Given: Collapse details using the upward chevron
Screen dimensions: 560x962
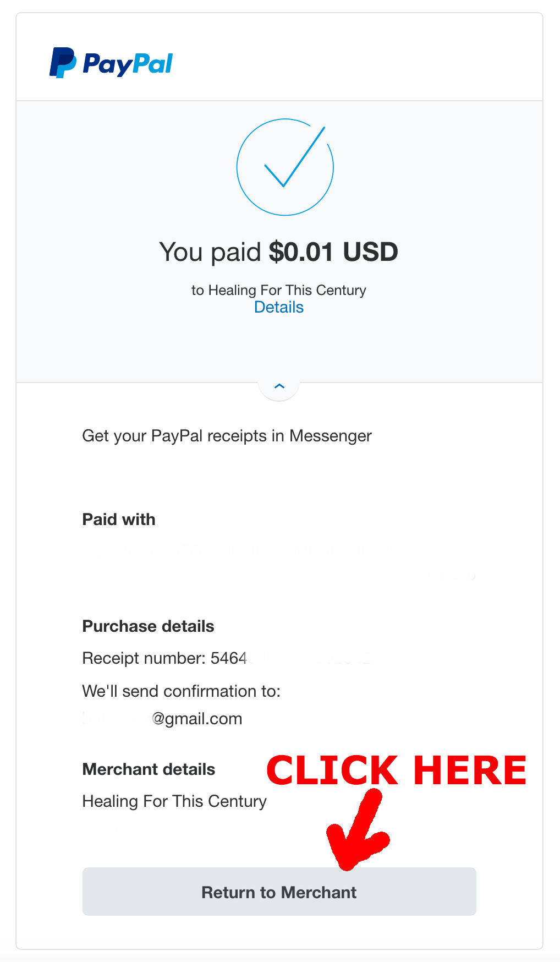Looking at the screenshot, I should [x=279, y=386].
